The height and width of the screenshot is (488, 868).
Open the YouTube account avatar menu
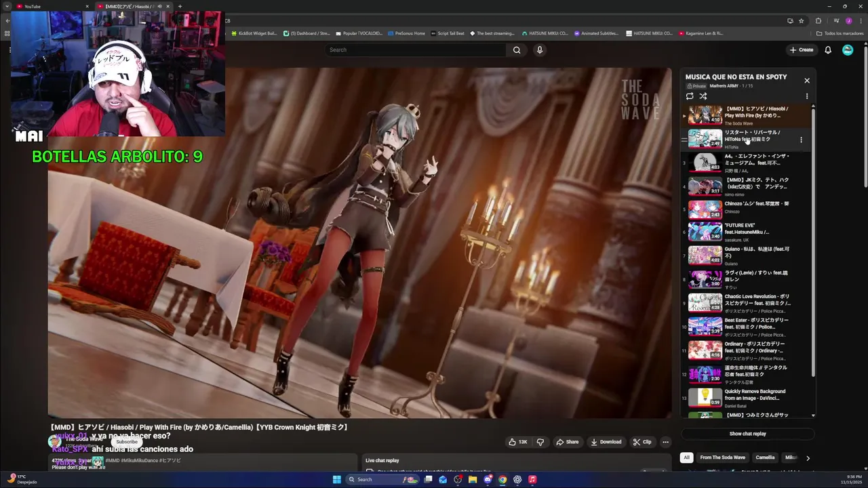click(x=848, y=50)
